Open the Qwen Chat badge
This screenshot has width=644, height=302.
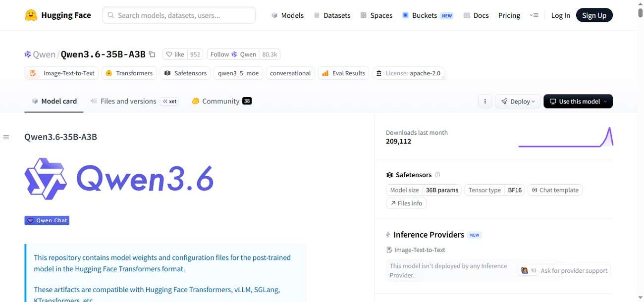pyautogui.click(x=47, y=220)
